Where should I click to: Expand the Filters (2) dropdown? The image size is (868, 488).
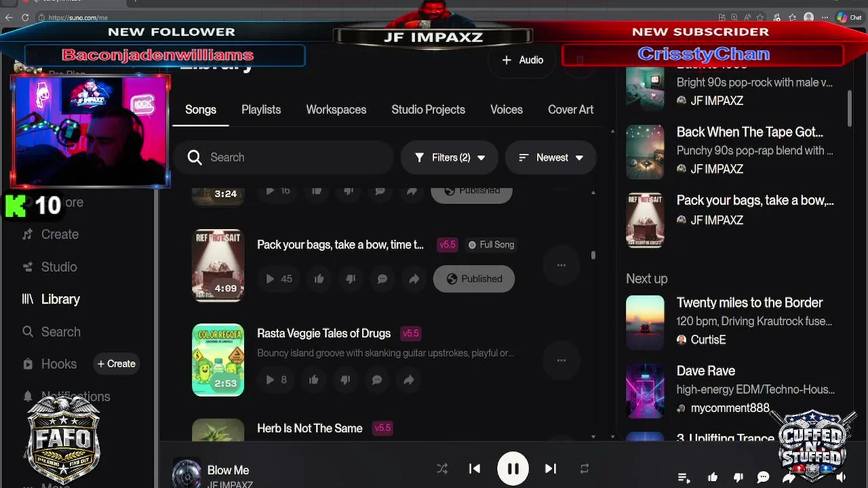[450, 157]
